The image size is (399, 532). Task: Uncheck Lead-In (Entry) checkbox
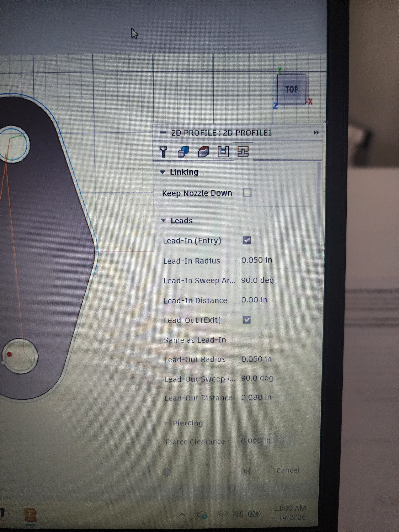[x=247, y=240]
